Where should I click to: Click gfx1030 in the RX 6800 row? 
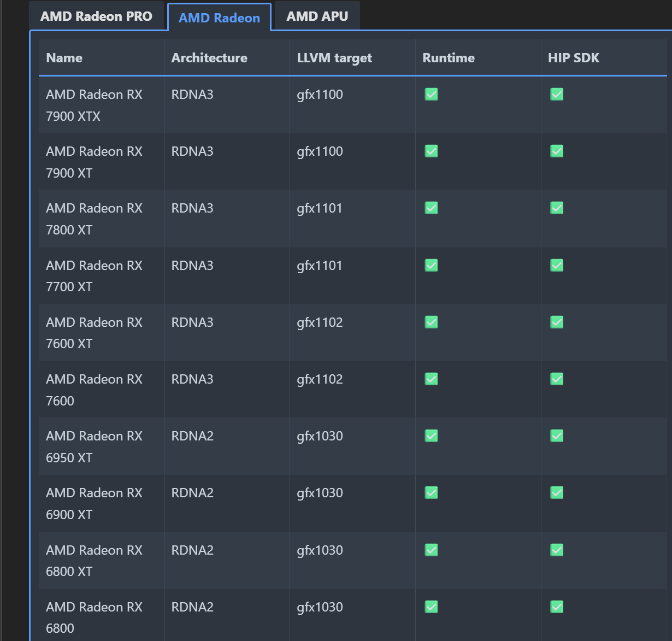pyautogui.click(x=320, y=607)
